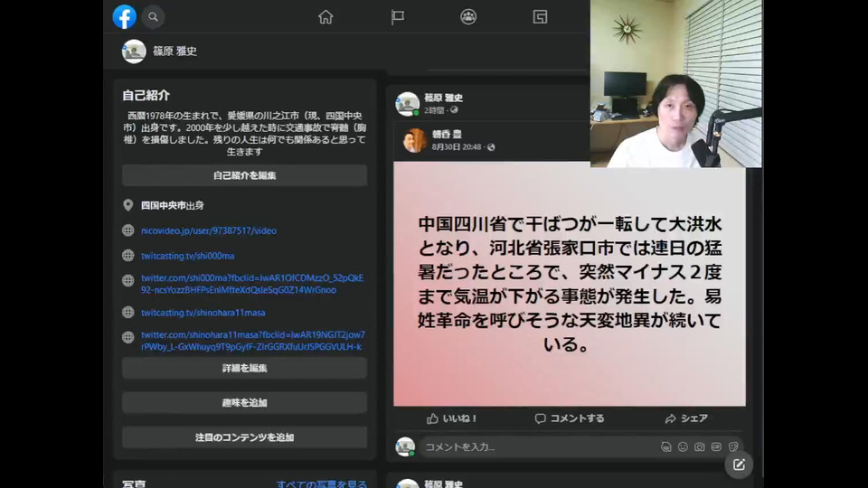Open twitcasting.tv/shi000ma link
Screen dimensions: 868x488
(x=188, y=256)
